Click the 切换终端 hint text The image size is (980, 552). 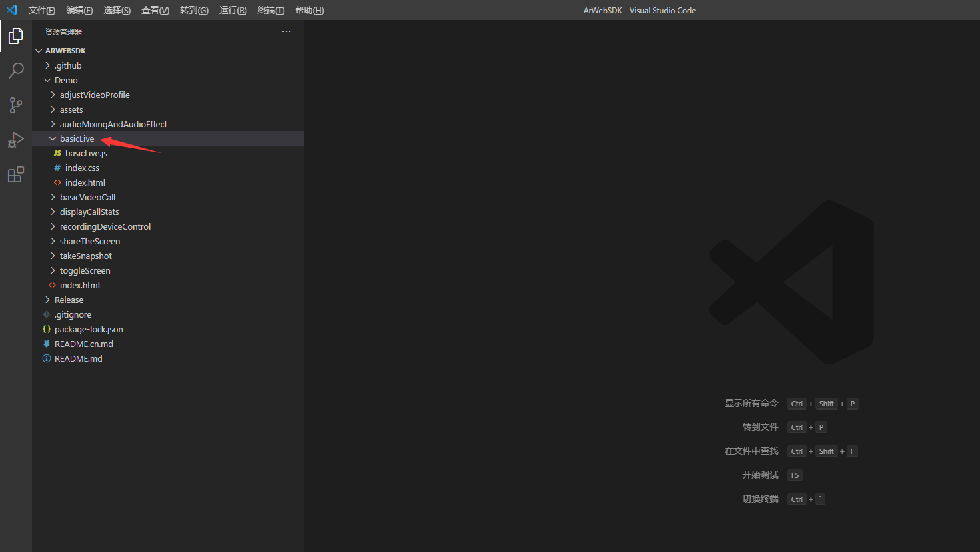(x=761, y=499)
